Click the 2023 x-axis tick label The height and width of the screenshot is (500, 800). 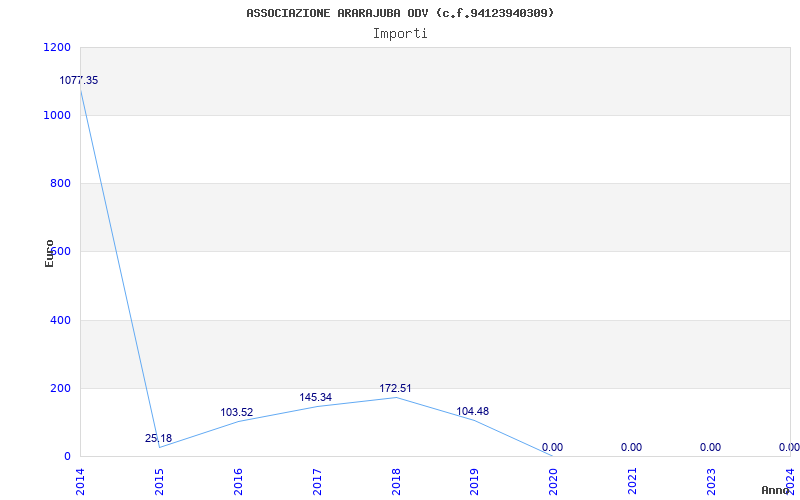tap(712, 481)
